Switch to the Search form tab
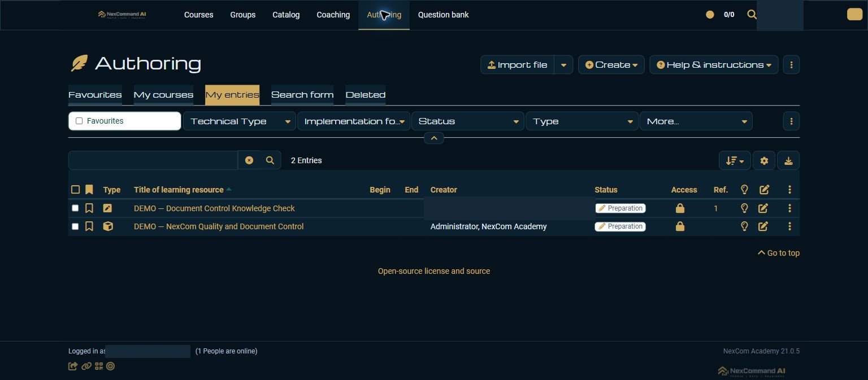This screenshot has height=380, width=868. tap(302, 95)
